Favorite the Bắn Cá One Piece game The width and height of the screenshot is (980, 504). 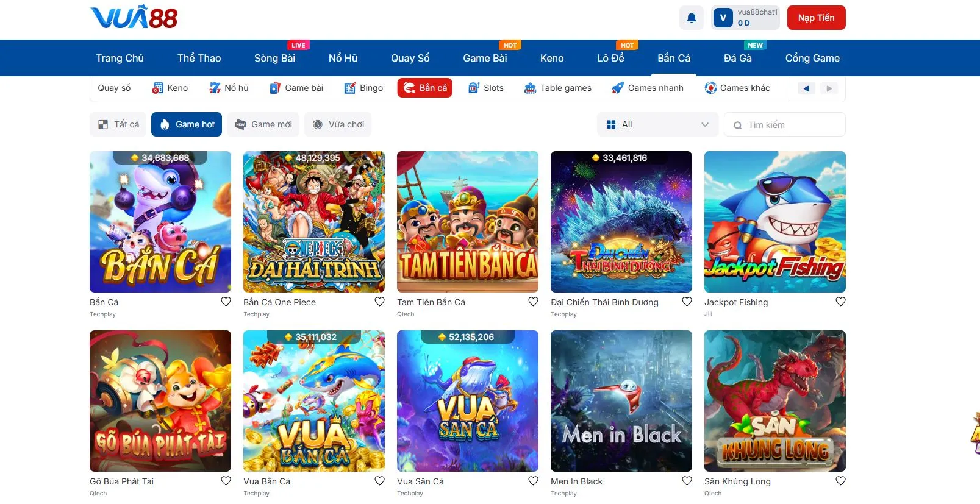click(379, 302)
